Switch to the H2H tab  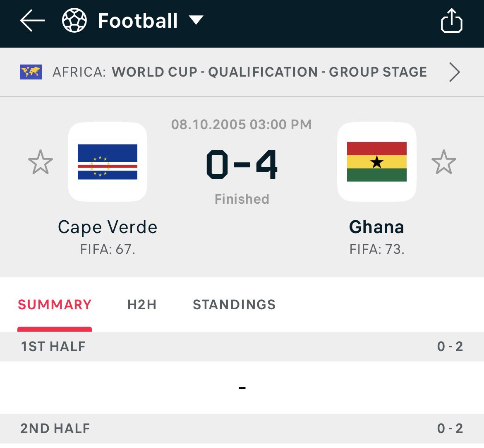[142, 305]
